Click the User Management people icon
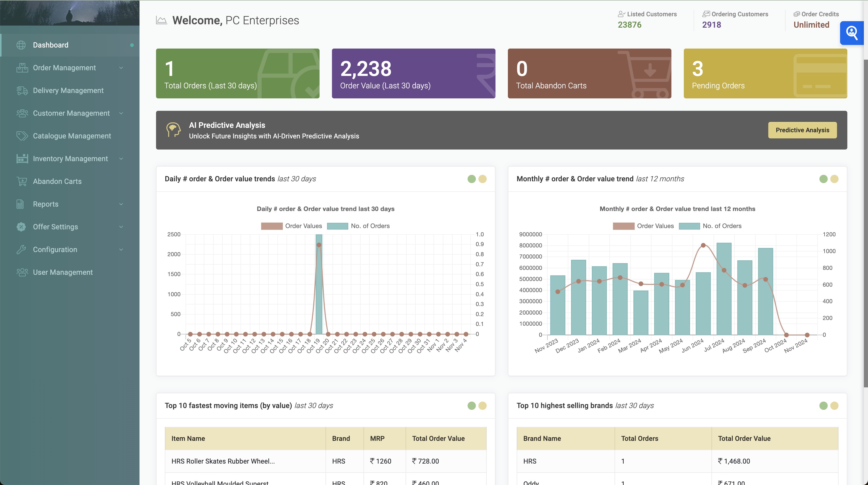Viewport: 868px width, 485px height. [x=22, y=272]
